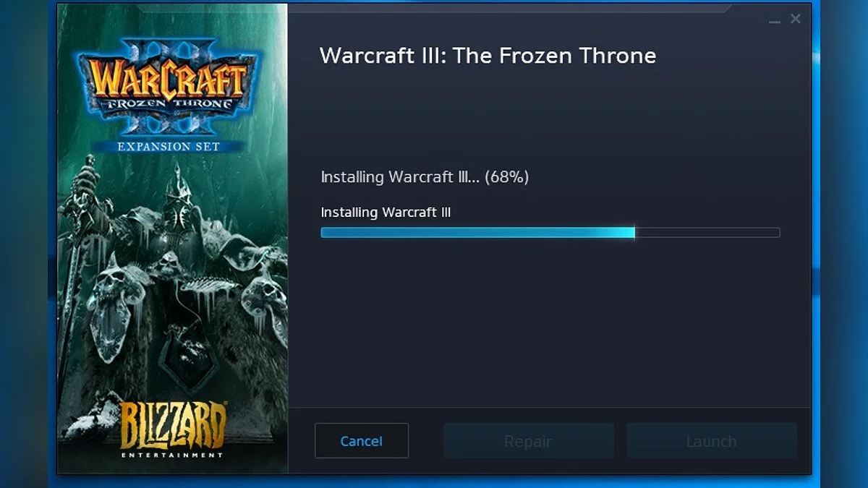Click the Installing Warcraft III... (68%) status text
This screenshot has height=488, width=868.
[425, 177]
